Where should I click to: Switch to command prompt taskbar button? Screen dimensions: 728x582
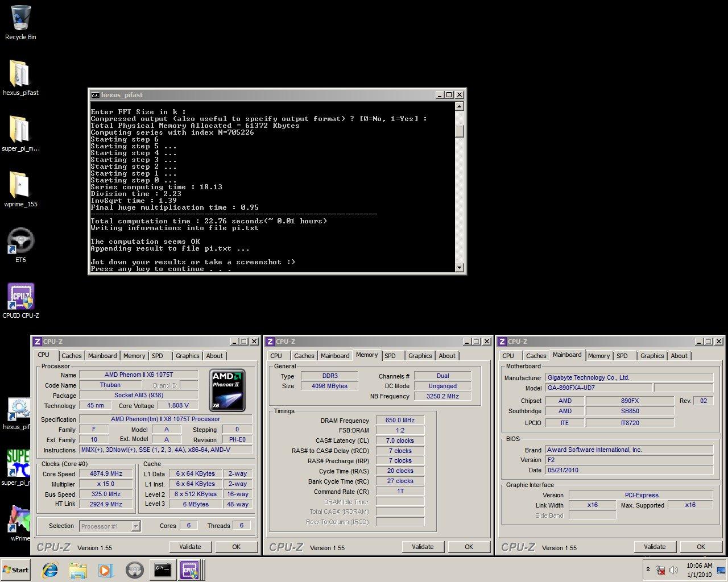[163, 570]
